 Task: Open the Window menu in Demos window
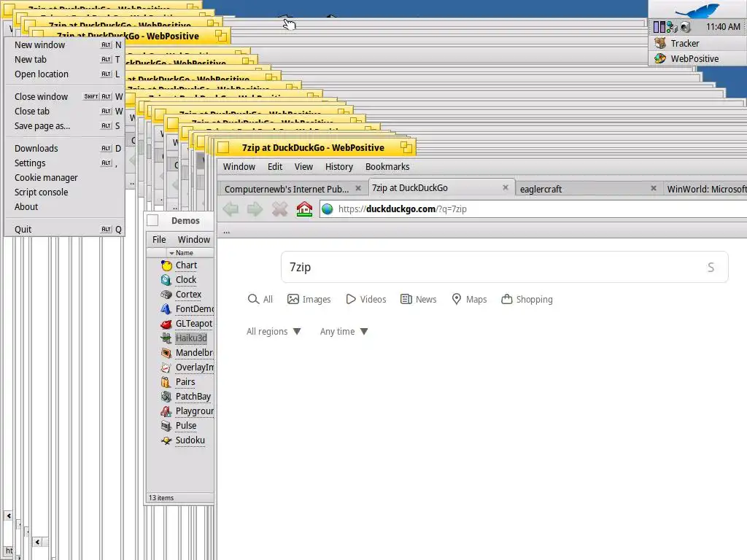pos(194,239)
